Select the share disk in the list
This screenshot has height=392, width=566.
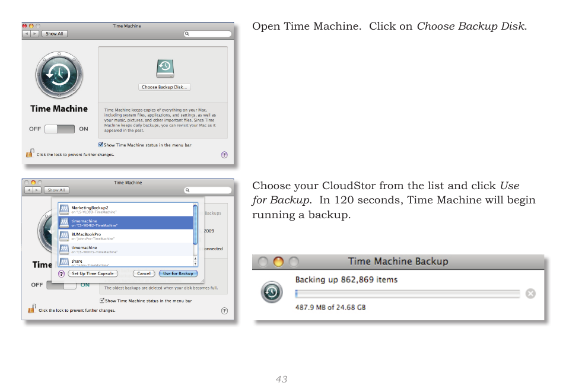click(x=126, y=262)
